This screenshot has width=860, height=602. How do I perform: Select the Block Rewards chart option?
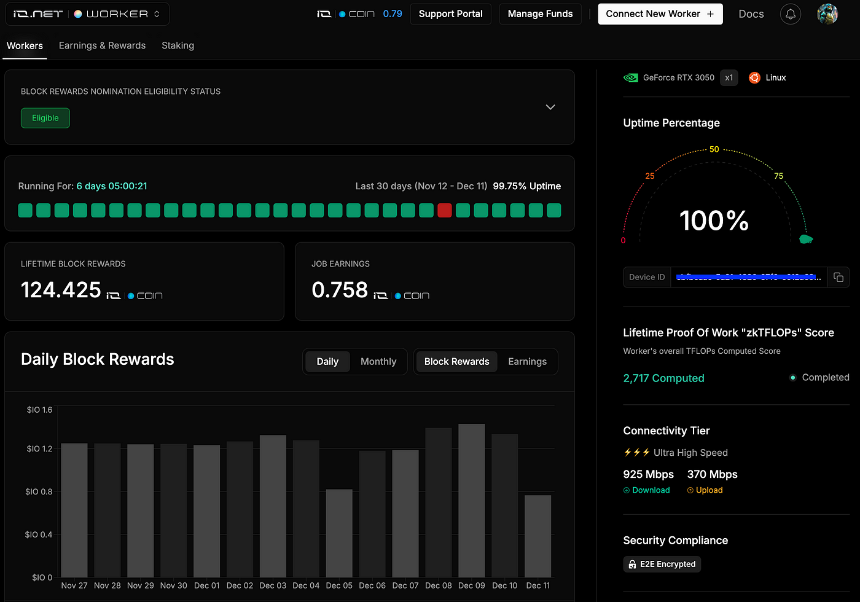(456, 362)
